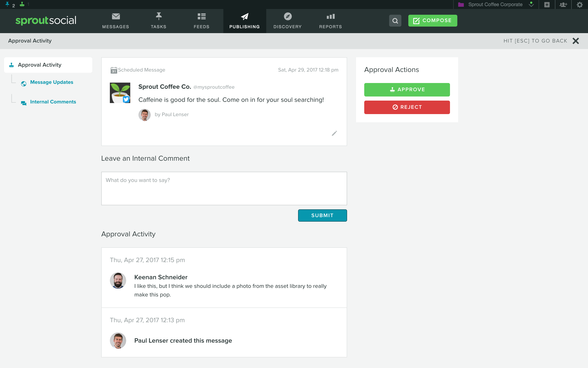Click Paul Lenser's avatar in the activity list
This screenshot has width=588, height=368.
[x=118, y=340]
